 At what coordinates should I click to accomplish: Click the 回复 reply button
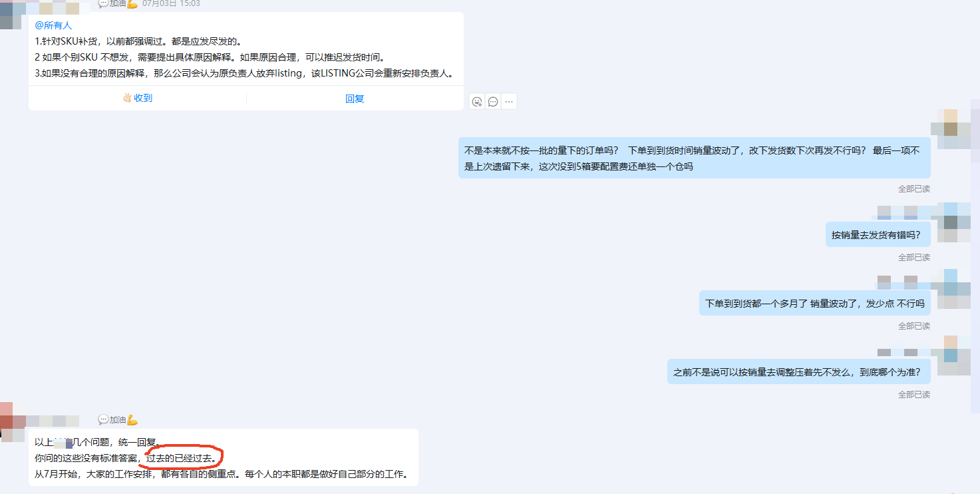[x=355, y=99]
